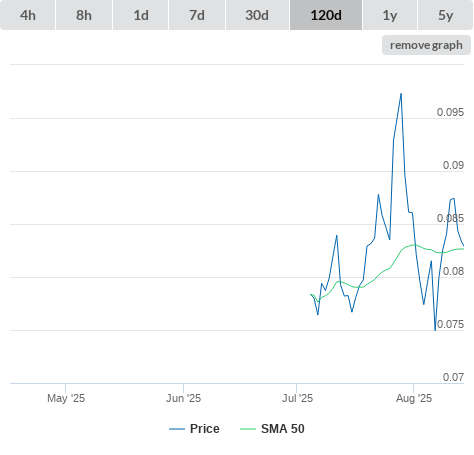Viewport: 474px width, 455px height.
Task: Select the 4h time range tab
Action: pos(27,15)
